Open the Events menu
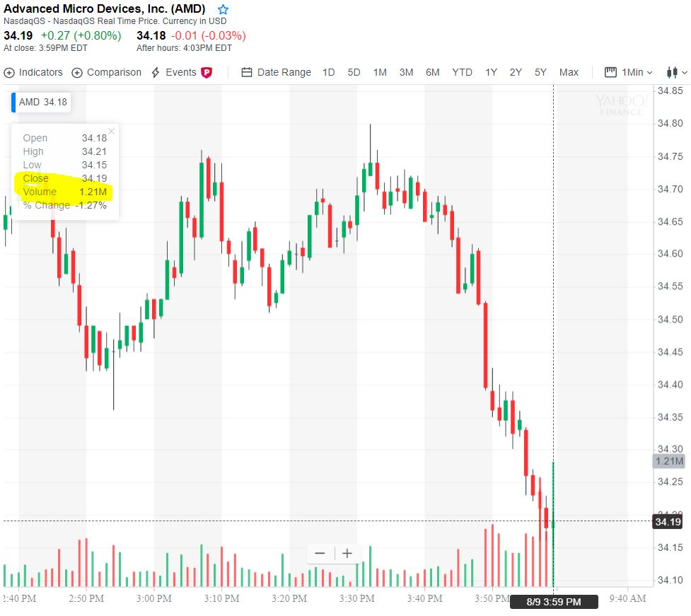 click(175, 72)
